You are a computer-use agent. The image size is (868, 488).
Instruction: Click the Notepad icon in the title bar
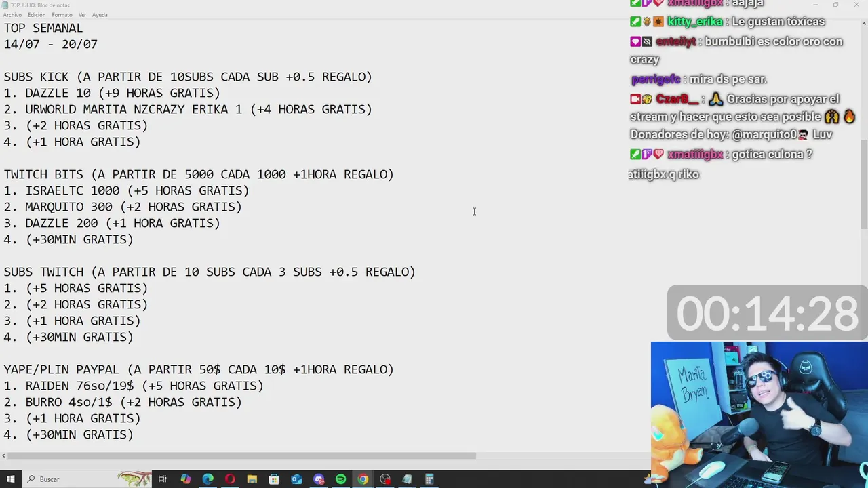coord(5,5)
